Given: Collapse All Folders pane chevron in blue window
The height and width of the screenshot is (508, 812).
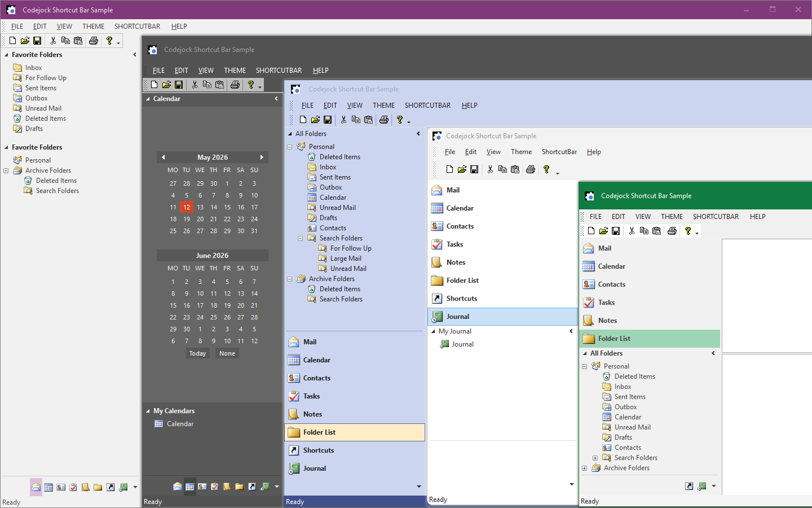Looking at the screenshot, I should click(418, 134).
